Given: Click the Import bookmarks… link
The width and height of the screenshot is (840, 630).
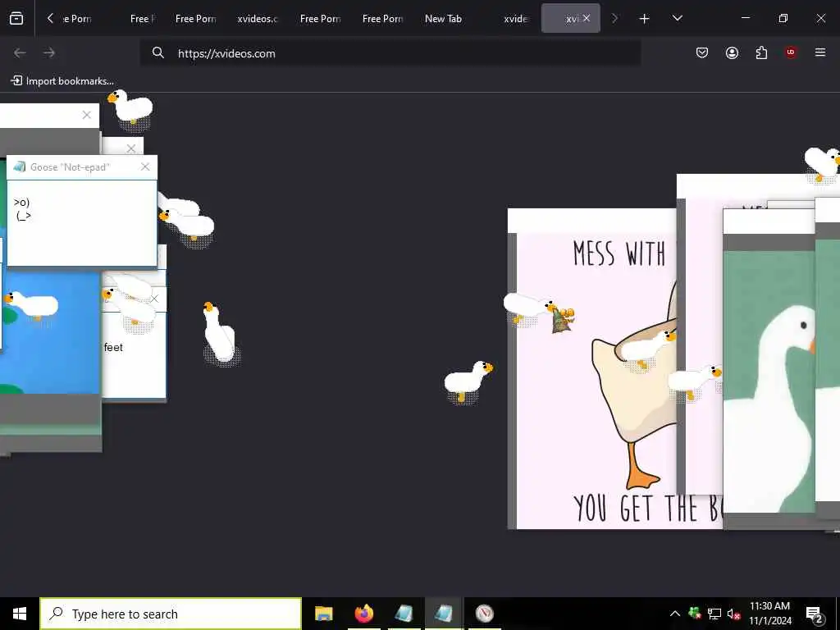Looking at the screenshot, I should (62, 81).
